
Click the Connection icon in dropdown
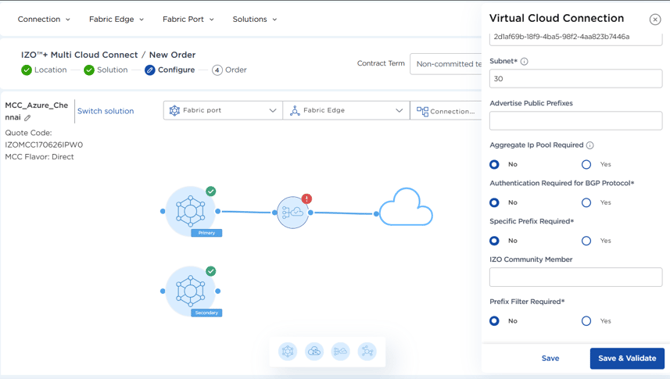422,112
